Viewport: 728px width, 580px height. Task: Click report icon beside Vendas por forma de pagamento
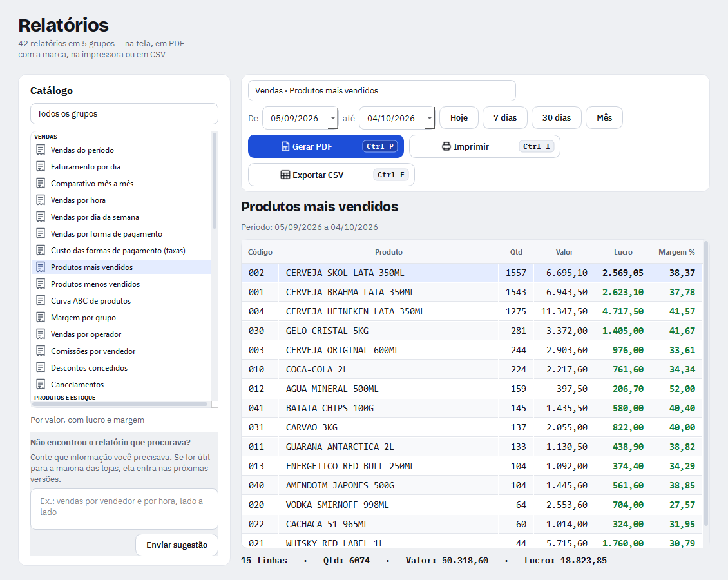click(41, 233)
